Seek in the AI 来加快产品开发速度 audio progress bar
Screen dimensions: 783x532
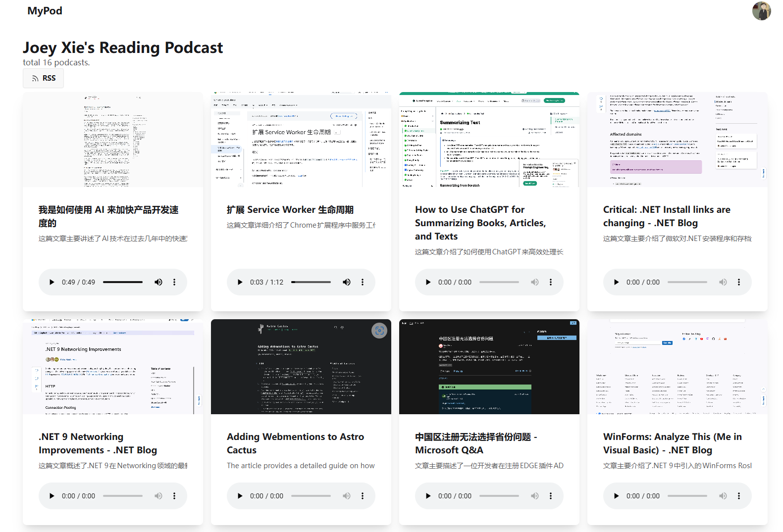(x=123, y=282)
